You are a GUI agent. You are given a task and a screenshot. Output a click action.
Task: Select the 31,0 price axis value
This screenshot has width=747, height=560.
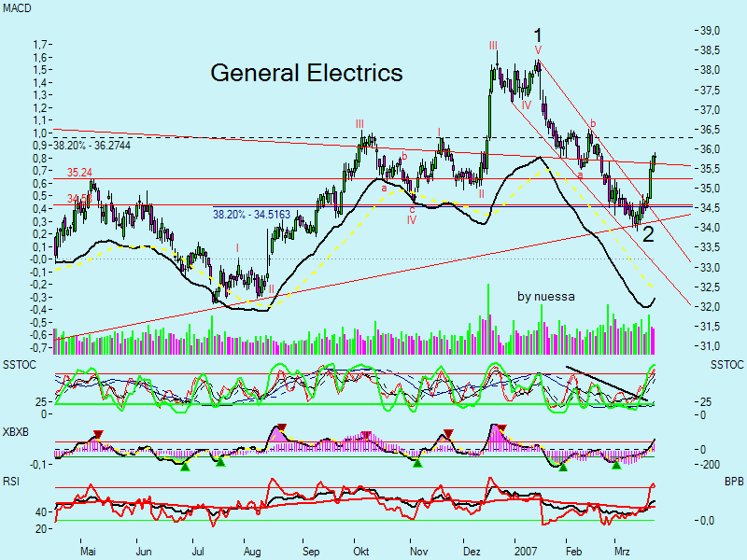point(710,346)
